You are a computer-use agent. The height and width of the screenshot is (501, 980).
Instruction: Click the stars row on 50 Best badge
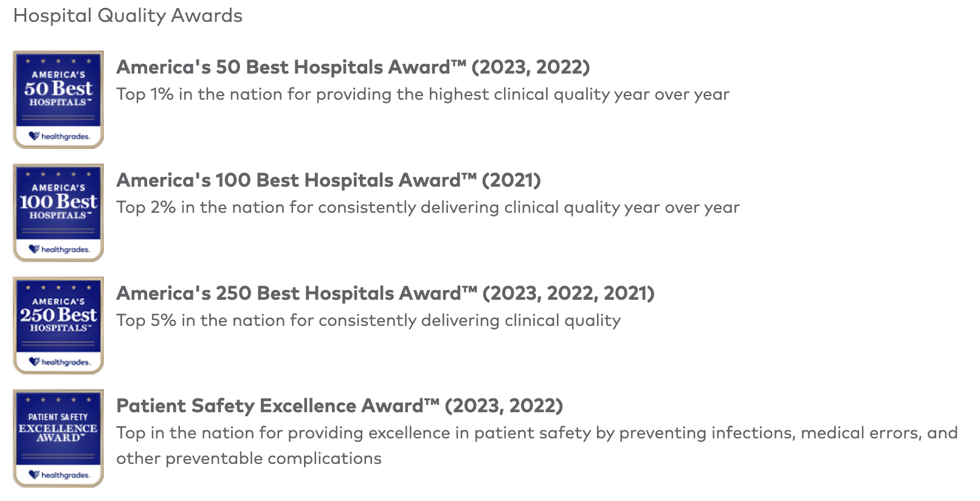(58, 61)
